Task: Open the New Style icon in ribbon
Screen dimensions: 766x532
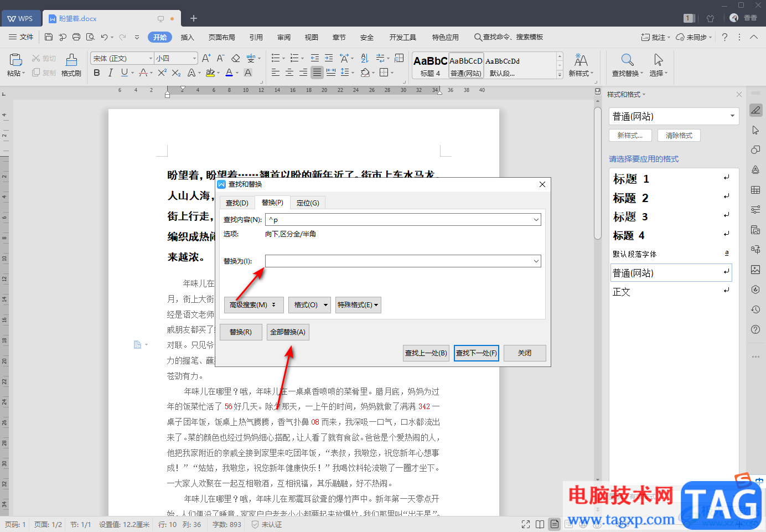Action: (x=581, y=60)
